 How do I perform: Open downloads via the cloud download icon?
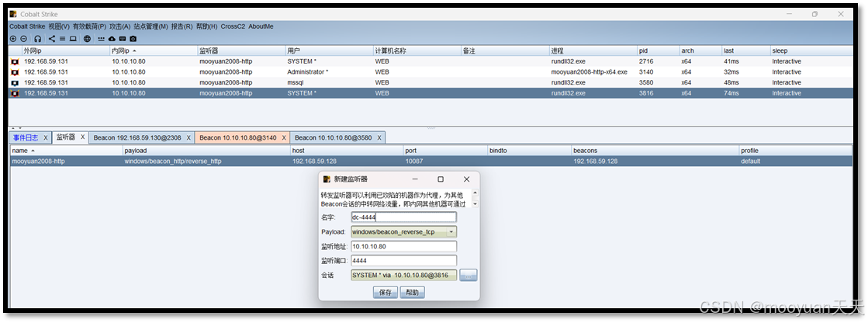coord(112,39)
